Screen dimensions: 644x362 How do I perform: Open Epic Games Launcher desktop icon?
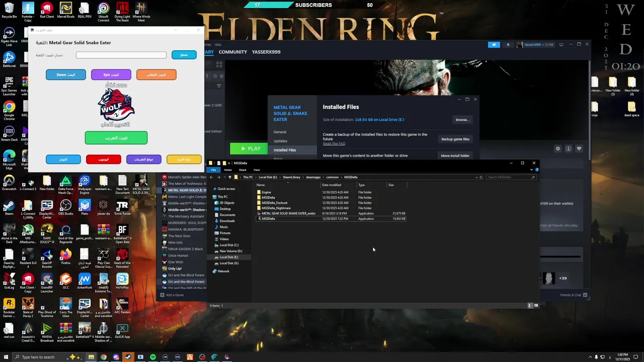(x=9, y=84)
